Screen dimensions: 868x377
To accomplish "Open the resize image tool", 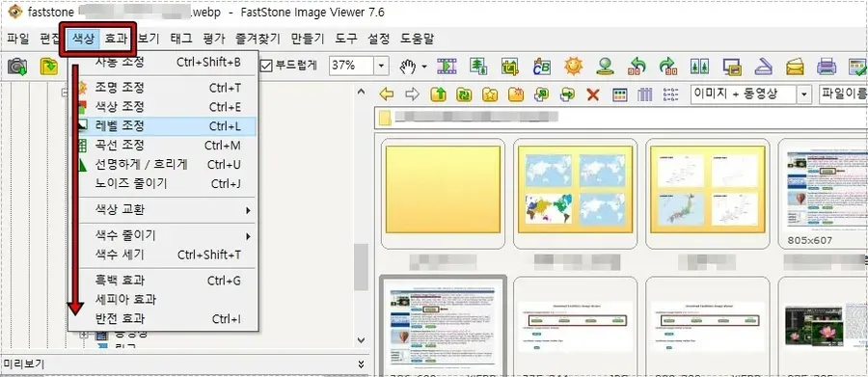I will pyautogui.click(x=478, y=67).
